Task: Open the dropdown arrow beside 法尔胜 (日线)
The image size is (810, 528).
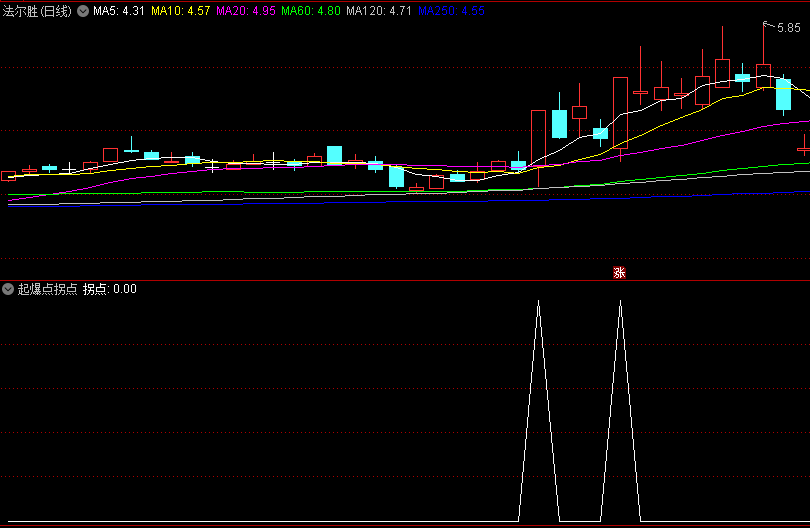Action: (x=83, y=11)
